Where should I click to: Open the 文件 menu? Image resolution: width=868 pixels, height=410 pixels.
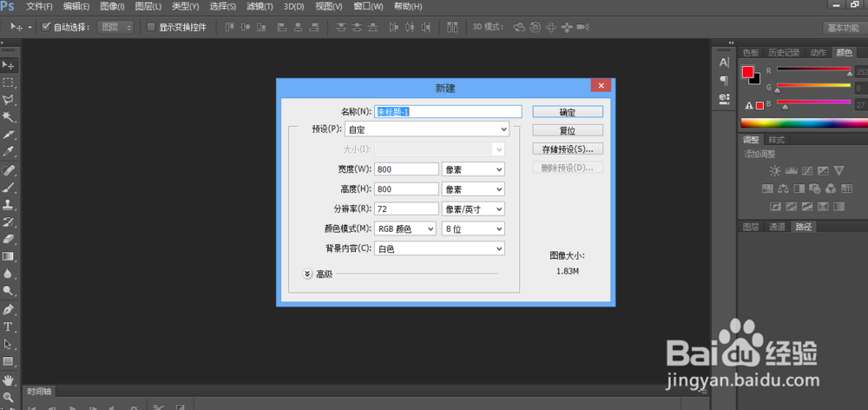[39, 7]
